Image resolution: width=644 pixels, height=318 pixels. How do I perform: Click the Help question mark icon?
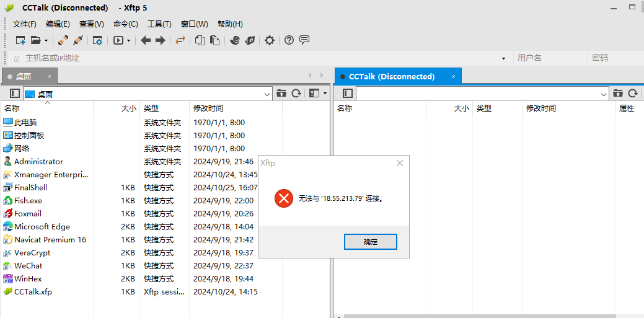click(289, 40)
